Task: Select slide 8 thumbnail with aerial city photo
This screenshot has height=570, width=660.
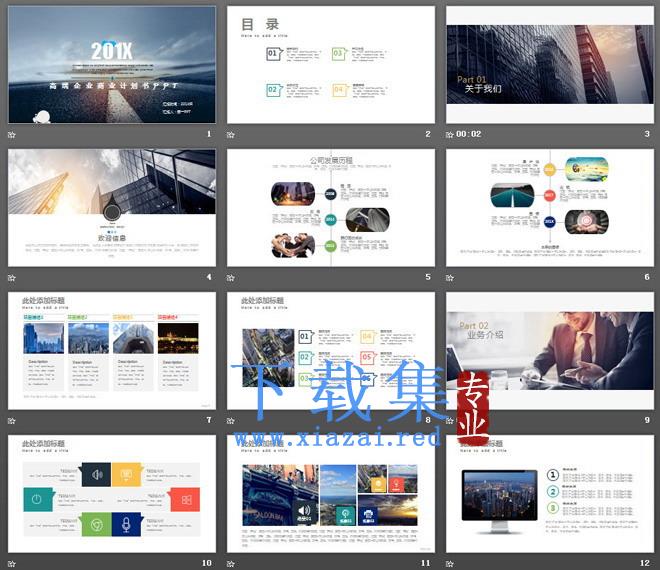Action: [331, 351]
